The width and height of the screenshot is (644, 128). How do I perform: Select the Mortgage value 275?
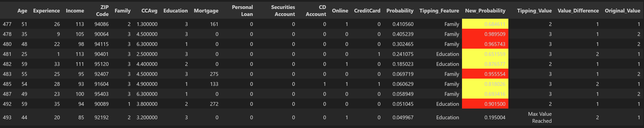pos(214,74)
